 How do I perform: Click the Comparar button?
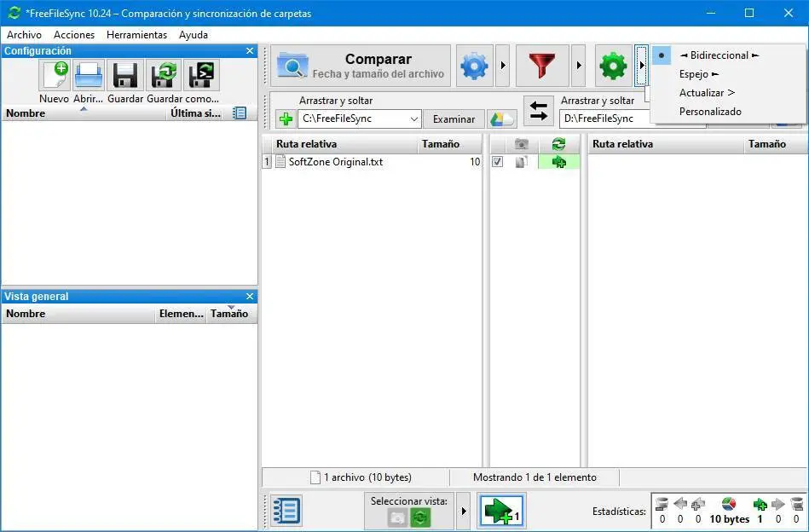coord(360,66)
